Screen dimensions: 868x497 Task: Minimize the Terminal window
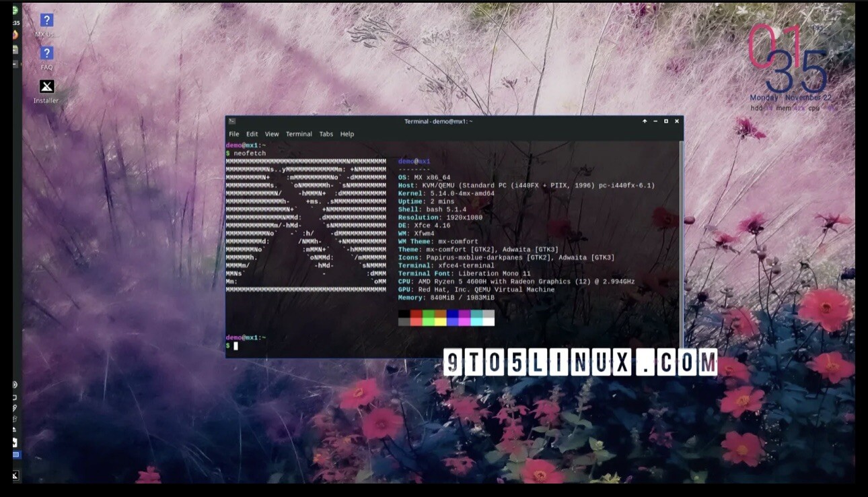click(655, 121)
